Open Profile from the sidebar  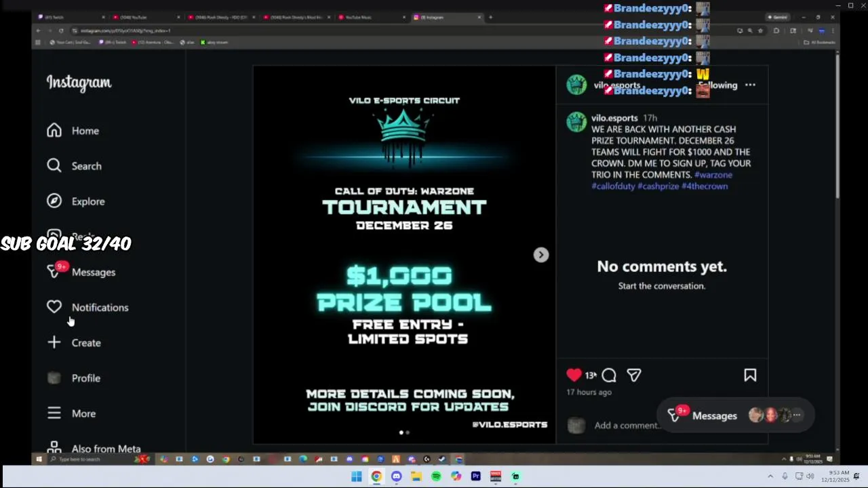click(73, 378)
